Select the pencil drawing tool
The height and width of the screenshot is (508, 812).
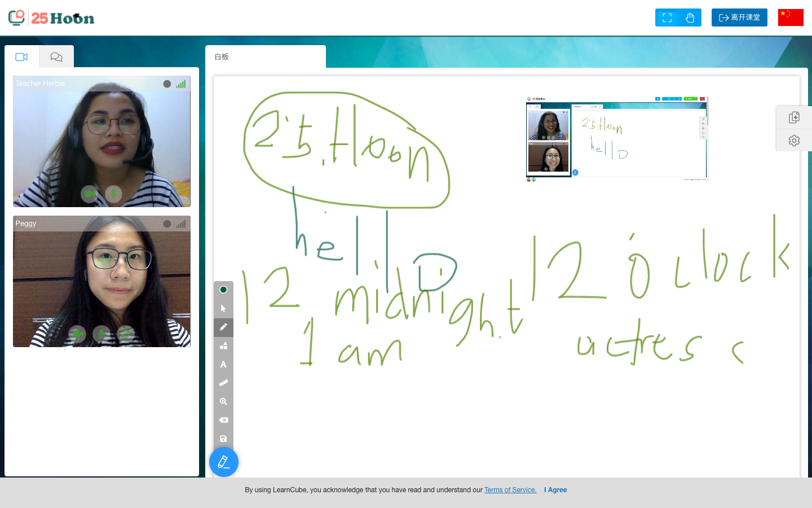(223, 327)
